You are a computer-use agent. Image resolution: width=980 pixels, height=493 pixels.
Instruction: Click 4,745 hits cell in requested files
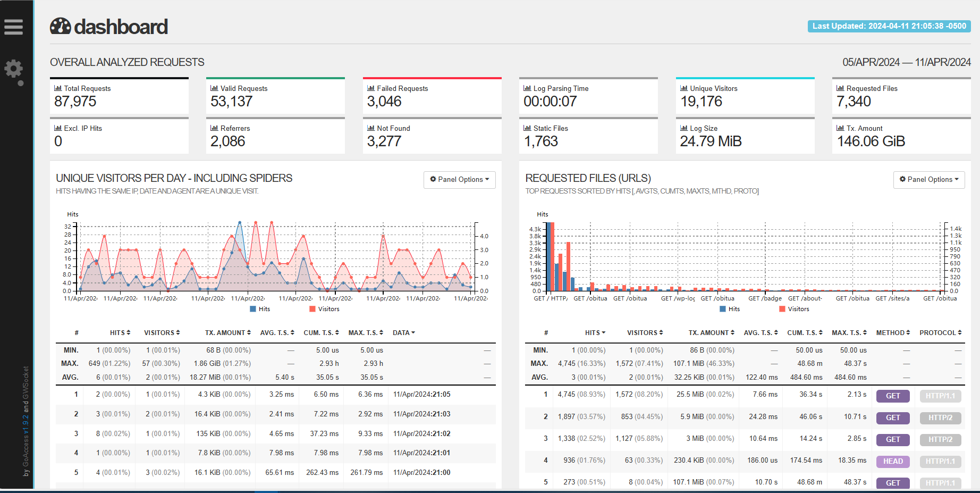[581, 395]
